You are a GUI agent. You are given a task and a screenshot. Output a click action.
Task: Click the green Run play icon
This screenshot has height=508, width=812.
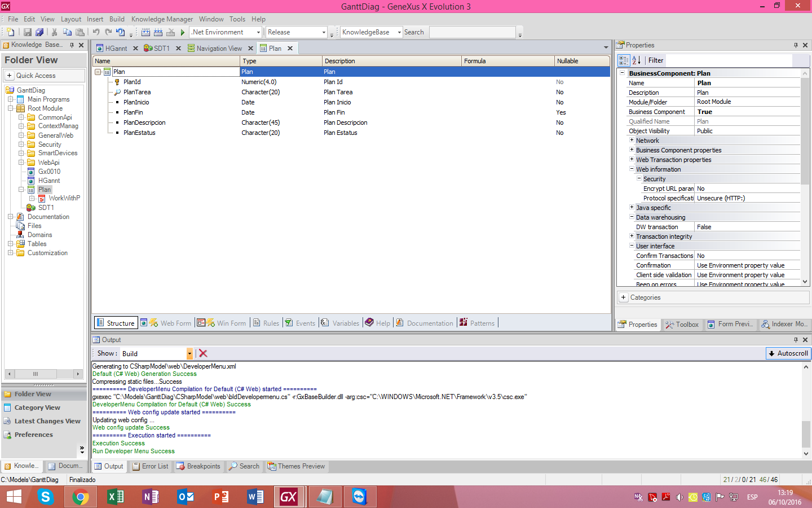(x=183, y=32)
